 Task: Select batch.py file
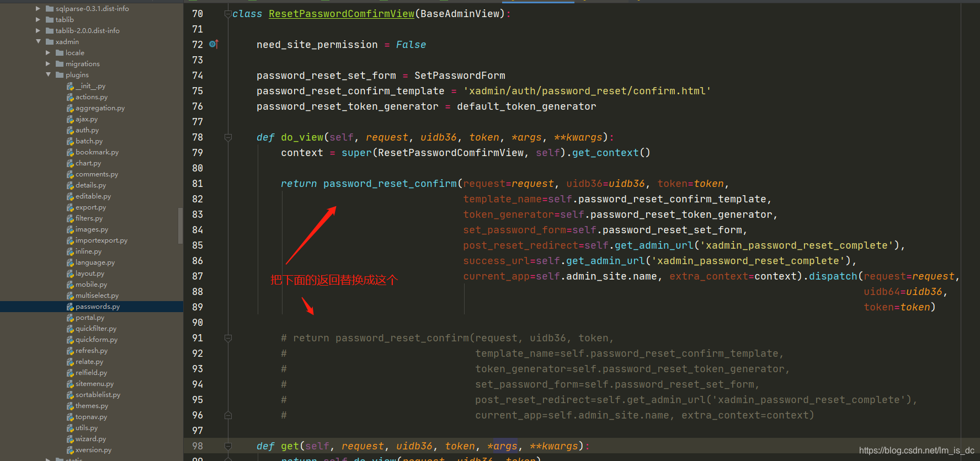click(x=89, y=141)
